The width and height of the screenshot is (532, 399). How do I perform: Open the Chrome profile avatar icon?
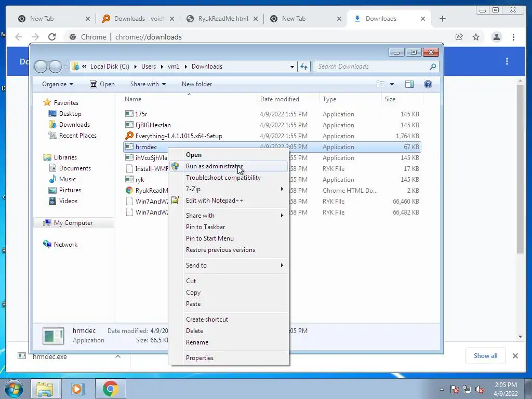pyautogui.click(x=497, y=37)
